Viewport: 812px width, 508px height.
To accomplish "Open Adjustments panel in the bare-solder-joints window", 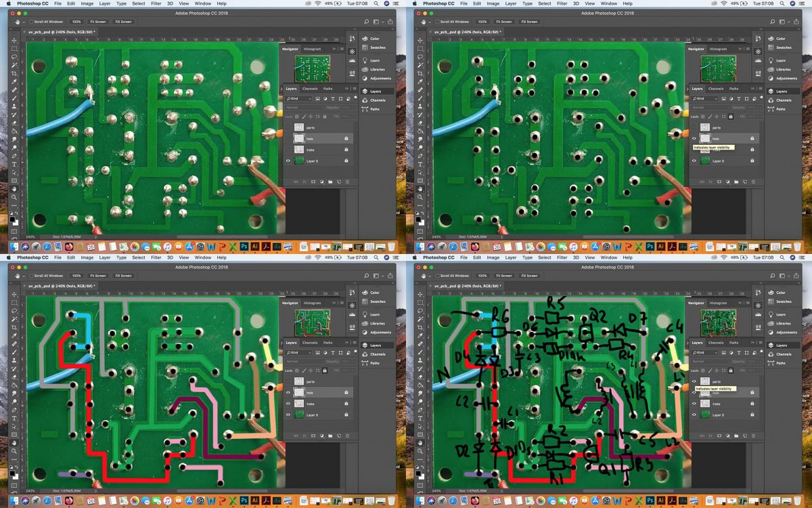I will [380, 79].
